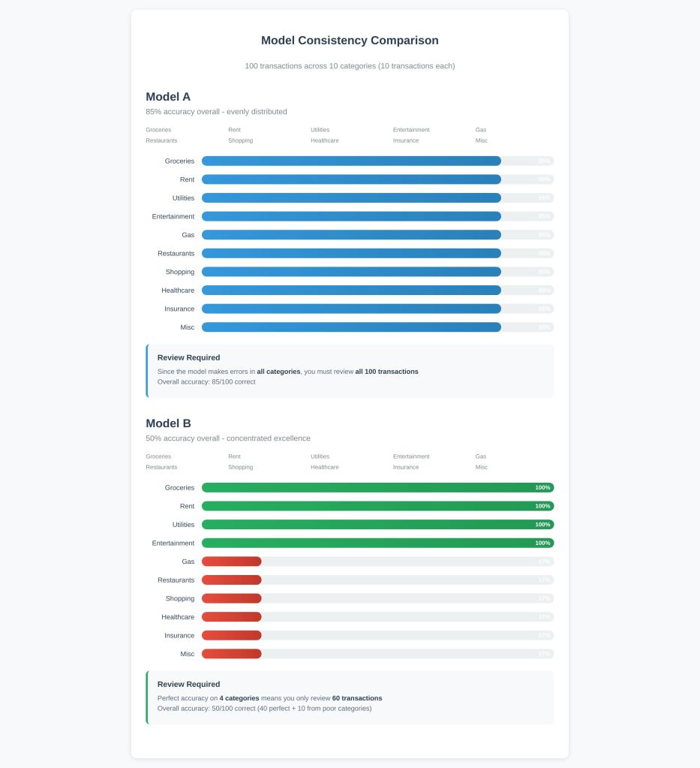The image size is (700, 768).
Task: Click Model B's red Shopping bar
Action: click(232, 598)
